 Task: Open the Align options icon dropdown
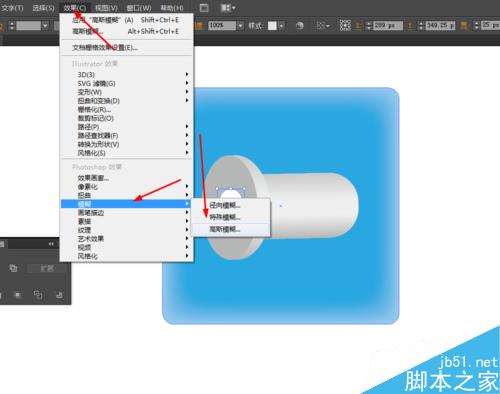(323, 26)
